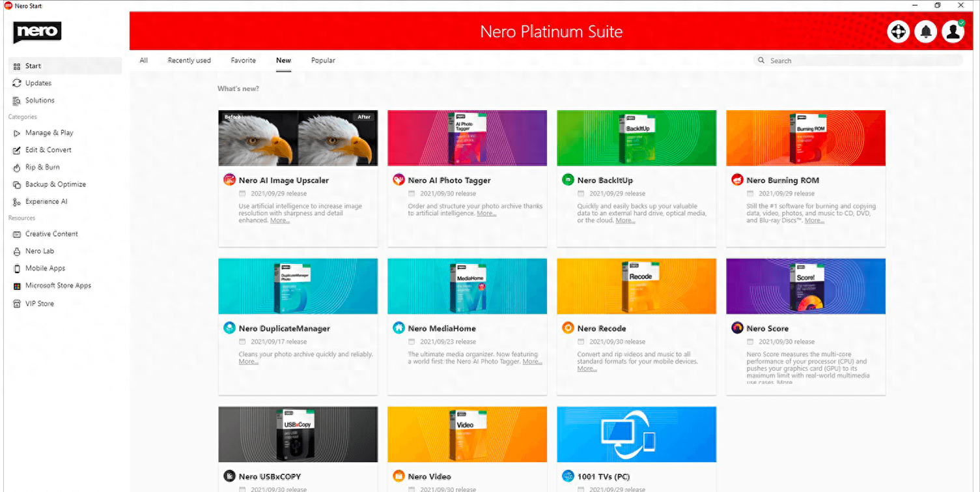This screenshot has width=980, height=492.
Task: Select Rip & Burn category
Action: (x=42, y=167)
